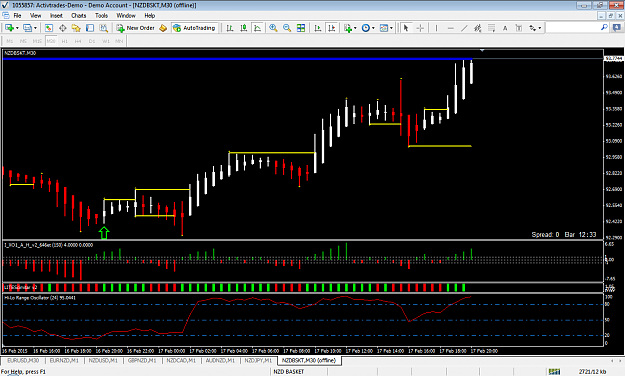
Task: Open the Help menu
Action: pyautogui.click(x=149, y=16)
